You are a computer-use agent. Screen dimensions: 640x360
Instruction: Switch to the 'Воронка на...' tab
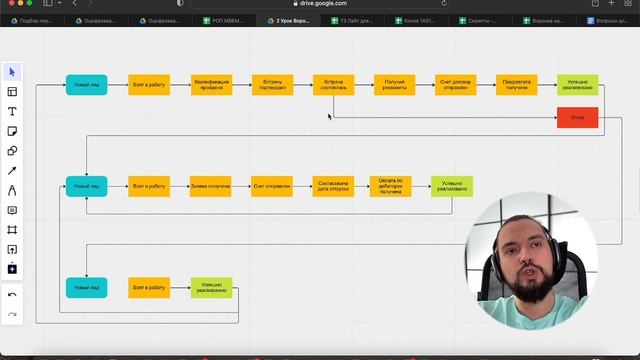[544, 20]
